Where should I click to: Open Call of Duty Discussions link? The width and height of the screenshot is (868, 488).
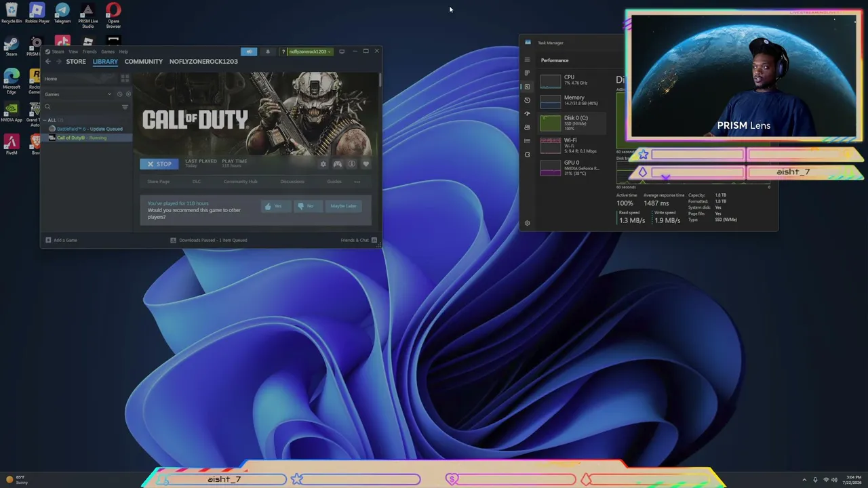(x=292, y=182)
